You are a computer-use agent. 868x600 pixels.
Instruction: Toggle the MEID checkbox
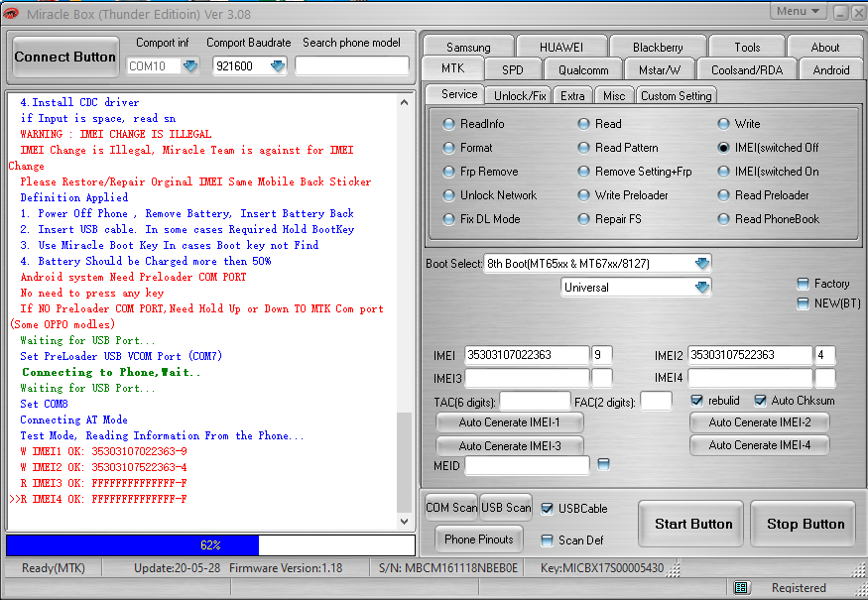point(603,464)
